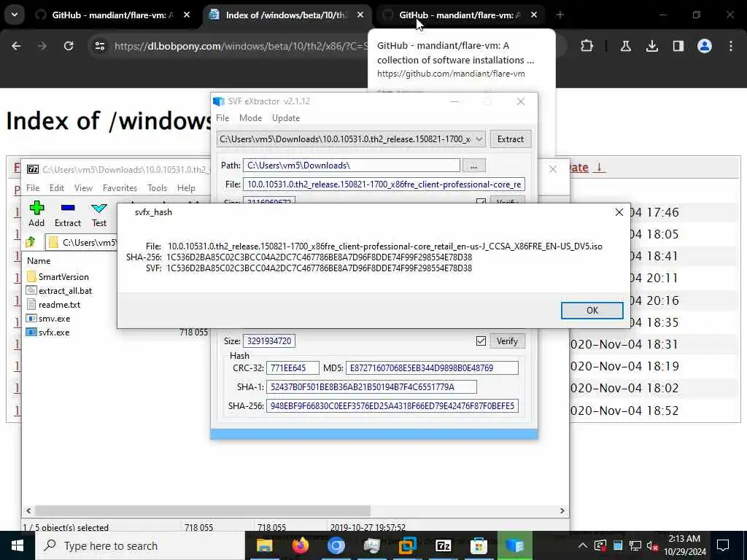Open File menu in 7-Zip
Image resolution: width=747 pixels, height=560 pixels.
pos(33,188)
